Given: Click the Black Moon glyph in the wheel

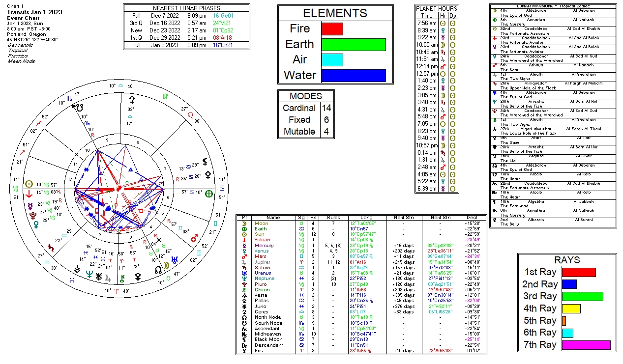Looking at the screenshot, I should (205, 161).
